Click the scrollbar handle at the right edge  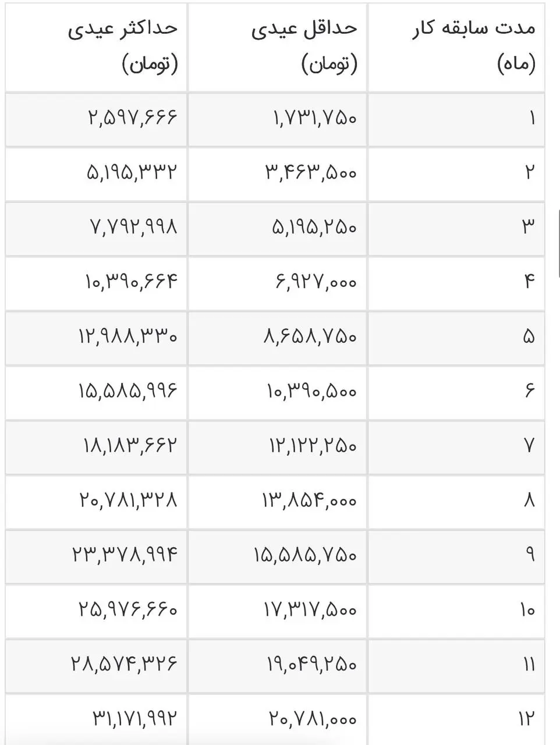click(x=559, y=232)
